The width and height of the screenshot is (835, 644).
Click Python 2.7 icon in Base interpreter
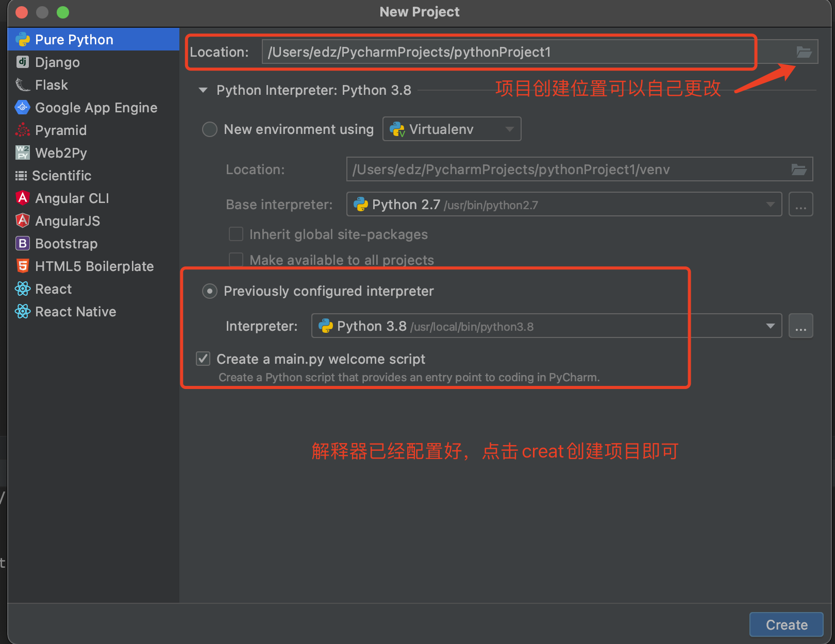click(361, 205)
